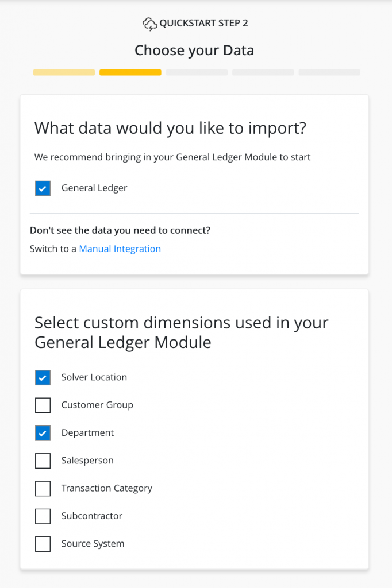Click the Department label text
This screenshot has height=588, width=392.
click(87, 433)
